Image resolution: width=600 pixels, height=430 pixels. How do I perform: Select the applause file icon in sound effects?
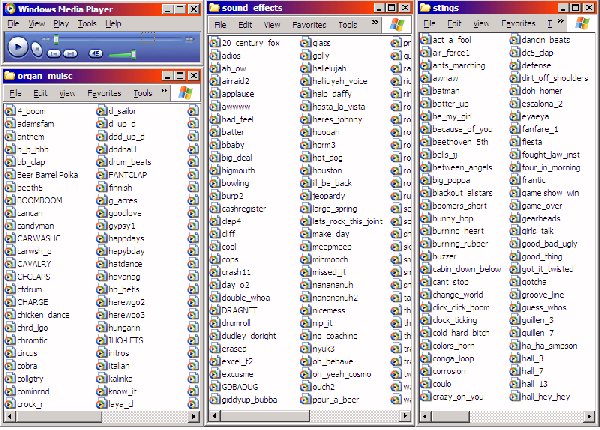pos(215,94)
